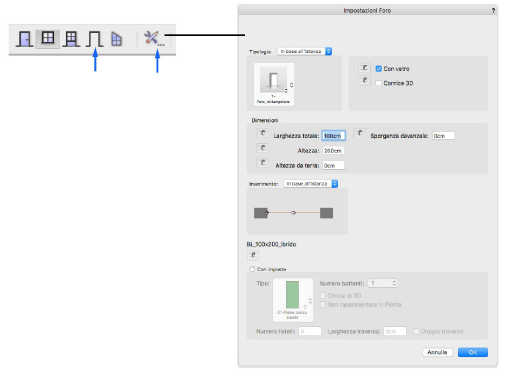Click the Impostazioni Foro title text
508x373 pixels.
point(367,11)
